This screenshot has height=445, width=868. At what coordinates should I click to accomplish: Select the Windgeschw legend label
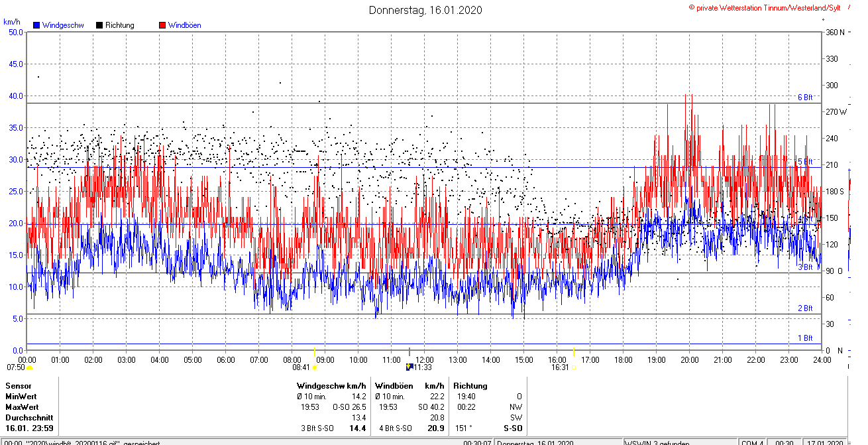(63, 25)
